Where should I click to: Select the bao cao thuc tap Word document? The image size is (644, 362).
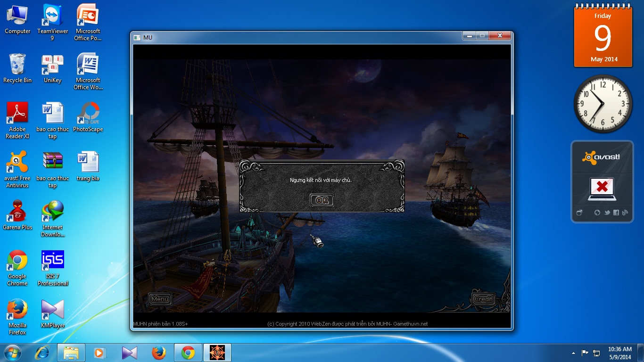pos(52,121)
